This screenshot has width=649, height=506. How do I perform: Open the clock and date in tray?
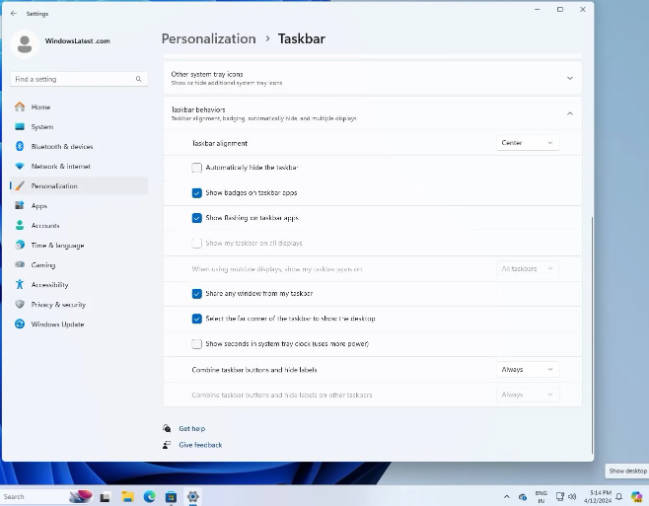(x=598, y=496)
